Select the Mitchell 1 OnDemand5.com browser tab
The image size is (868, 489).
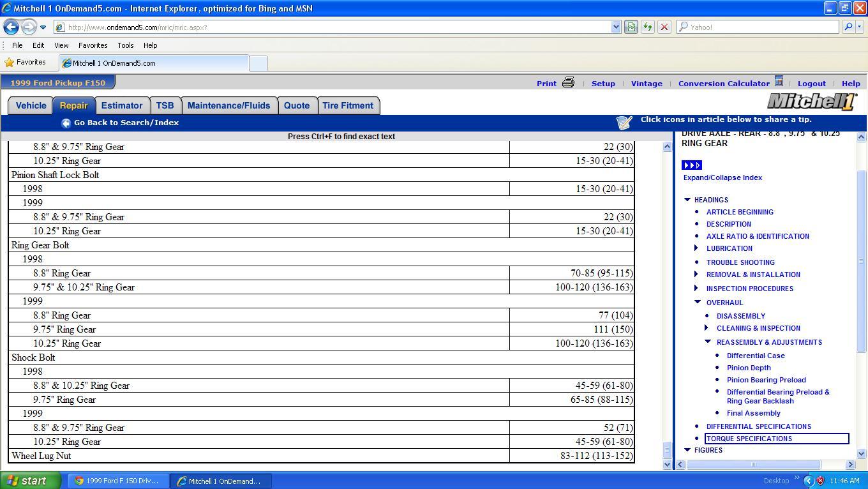pyautogui.click(x=153, y=63)
